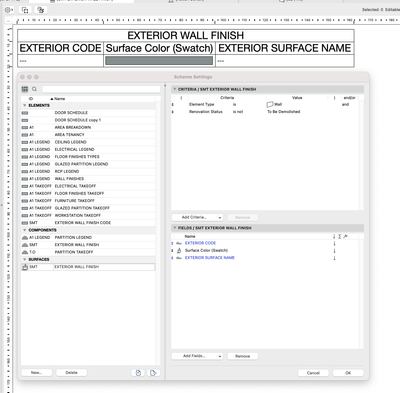Click the sum (Σ) column header icon

340,236
